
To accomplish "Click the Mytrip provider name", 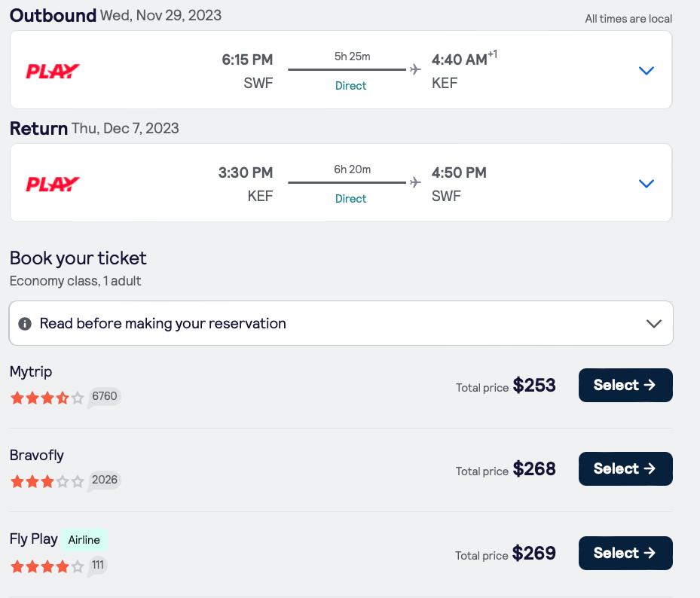I will pos(31,371).
